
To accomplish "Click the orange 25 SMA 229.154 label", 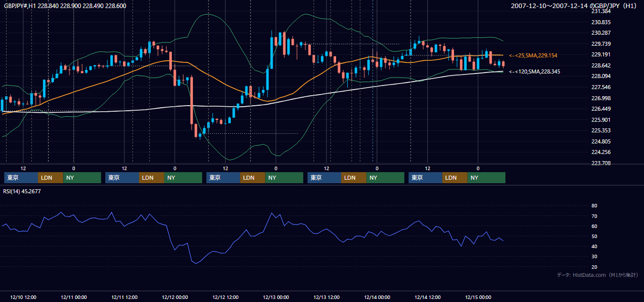I will tap(533, 55).
